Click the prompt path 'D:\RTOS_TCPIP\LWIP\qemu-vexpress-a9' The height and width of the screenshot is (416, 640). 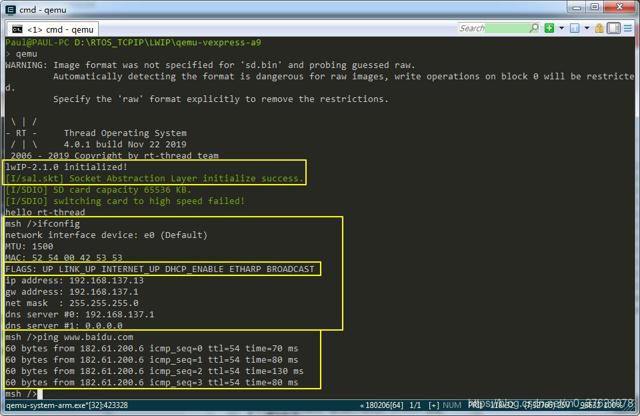point(168,42)
